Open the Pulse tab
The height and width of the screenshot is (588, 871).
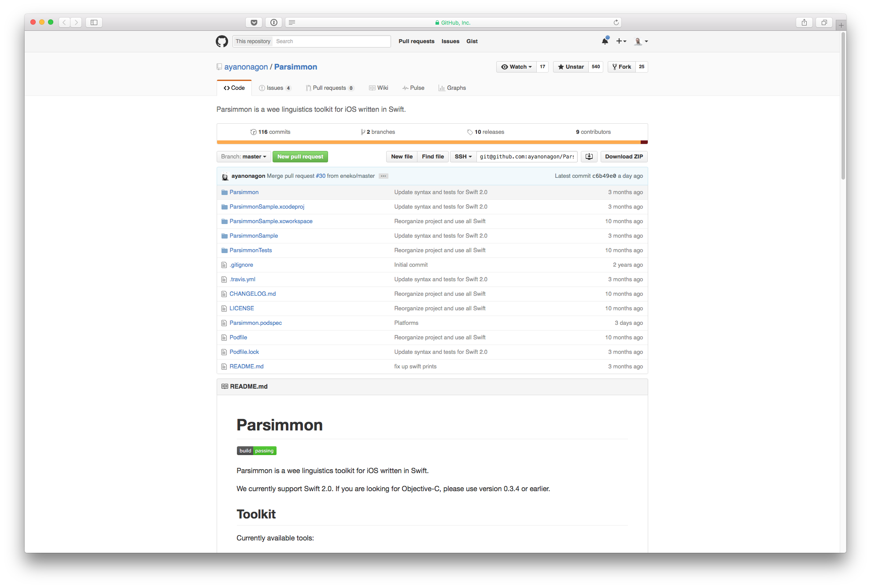click(x=413, y=88)
